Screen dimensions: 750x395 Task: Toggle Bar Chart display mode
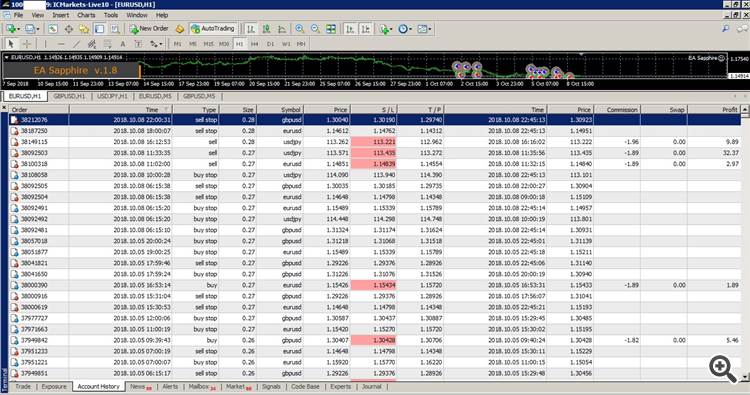click(251, 29)
